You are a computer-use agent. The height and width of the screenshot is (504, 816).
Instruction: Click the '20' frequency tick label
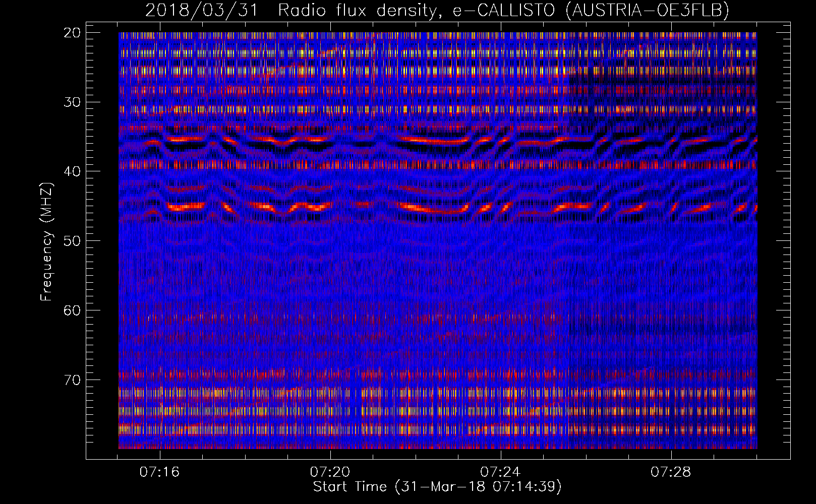[x=73, y=33]
